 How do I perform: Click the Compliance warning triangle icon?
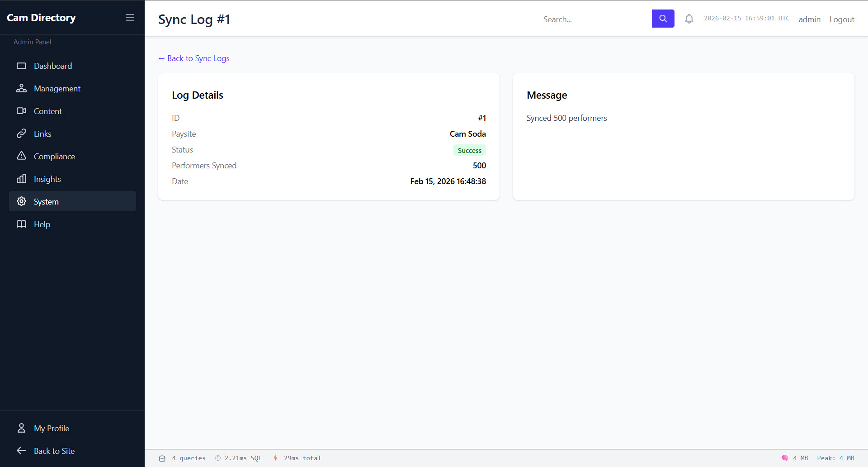coord(21,156)
